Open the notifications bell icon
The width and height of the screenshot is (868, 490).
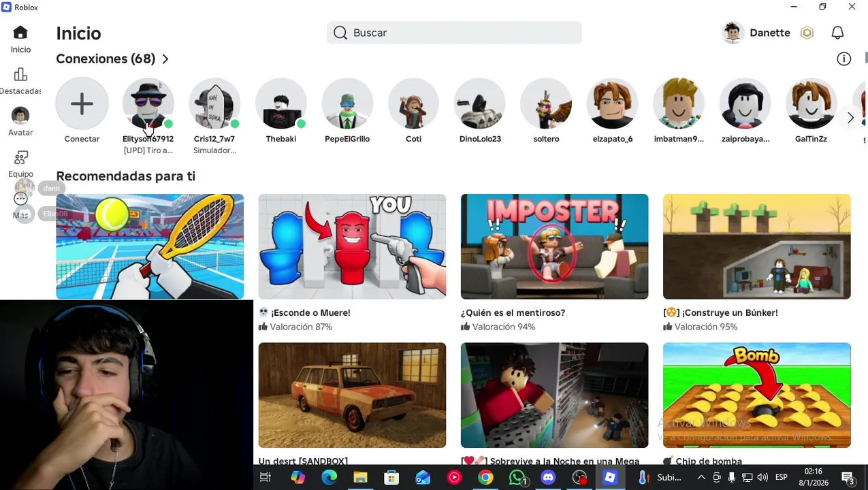click(838, 33)
